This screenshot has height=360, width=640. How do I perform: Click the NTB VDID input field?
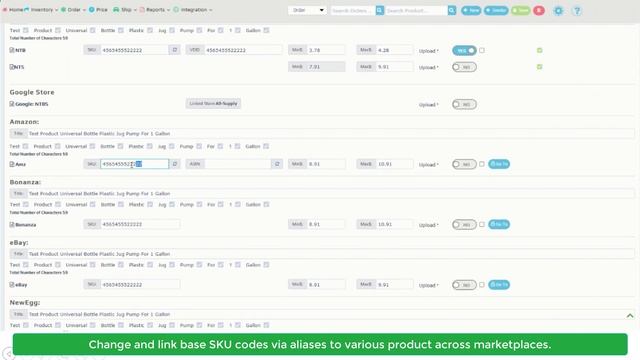tap(243, 50)
